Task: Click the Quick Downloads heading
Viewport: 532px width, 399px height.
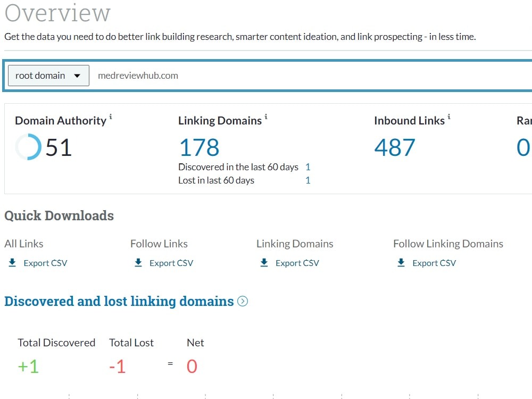Action: coord(59,216)
